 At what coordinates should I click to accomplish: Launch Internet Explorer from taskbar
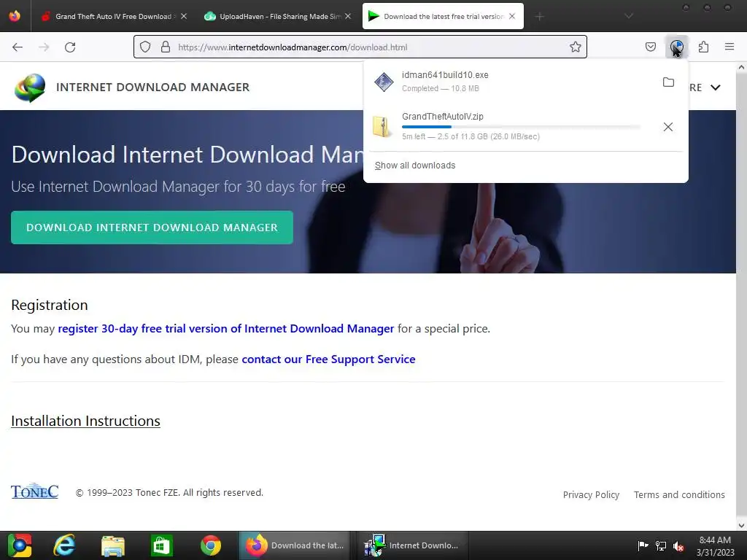(x=64, y=545)
